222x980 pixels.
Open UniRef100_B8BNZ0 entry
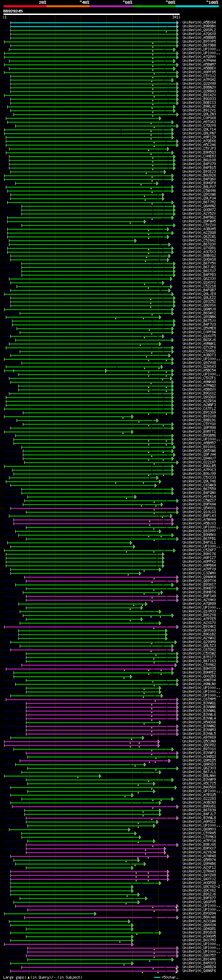pos(199,88)
